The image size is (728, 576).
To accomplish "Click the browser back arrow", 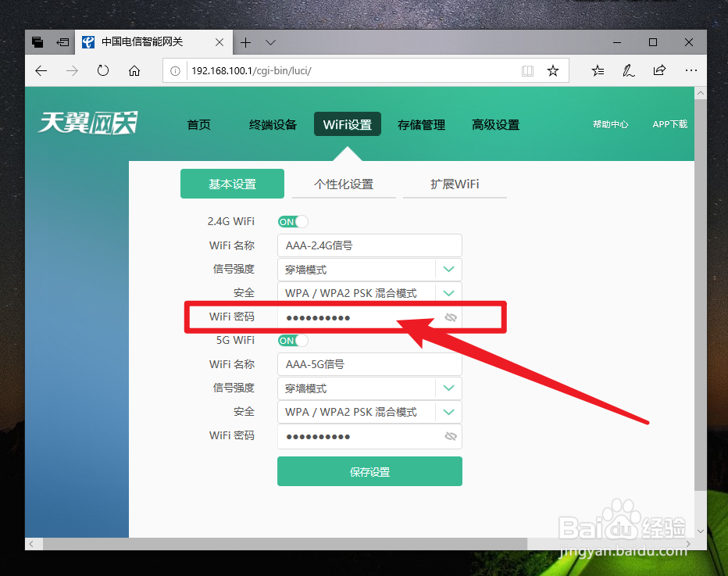I will [x=41, y=70].
